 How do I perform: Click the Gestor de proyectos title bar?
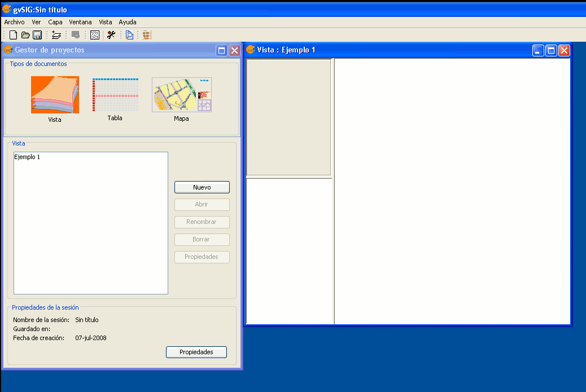pos(121,50)
